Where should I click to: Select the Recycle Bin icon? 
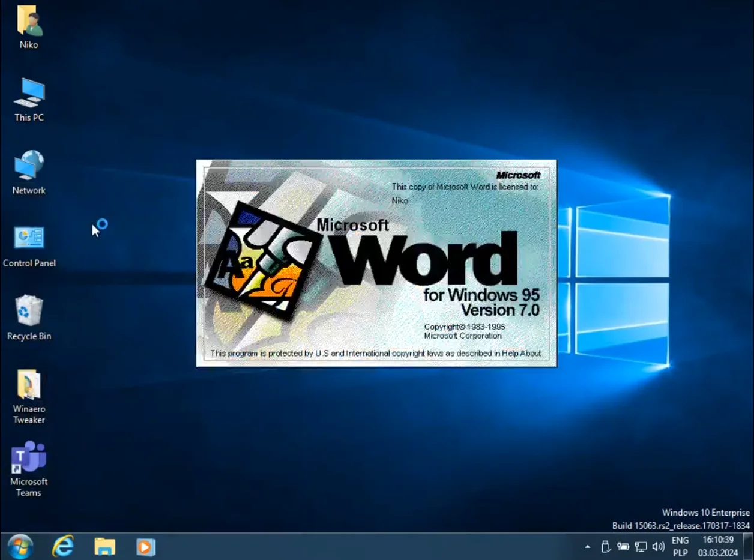pyautogui.click(x=29, y=312)
